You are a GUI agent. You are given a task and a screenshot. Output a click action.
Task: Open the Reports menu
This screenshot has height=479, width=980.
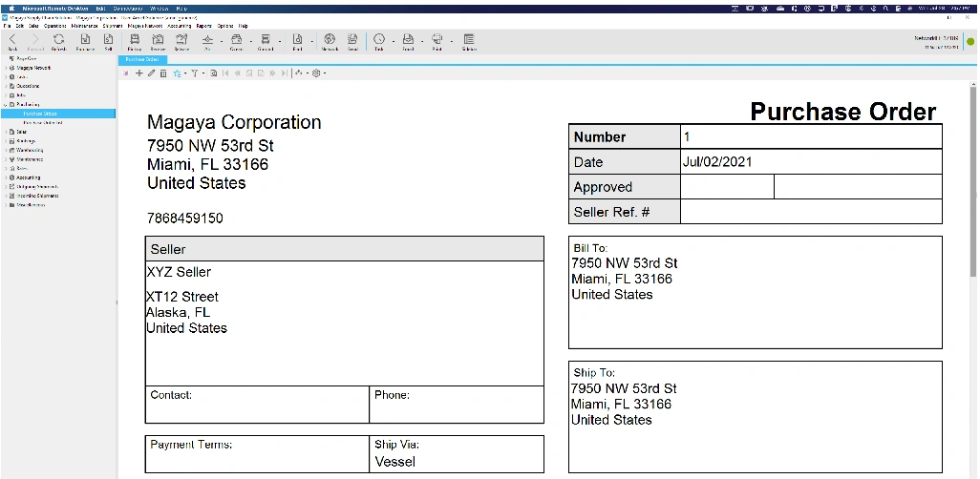tap(203, 26)
